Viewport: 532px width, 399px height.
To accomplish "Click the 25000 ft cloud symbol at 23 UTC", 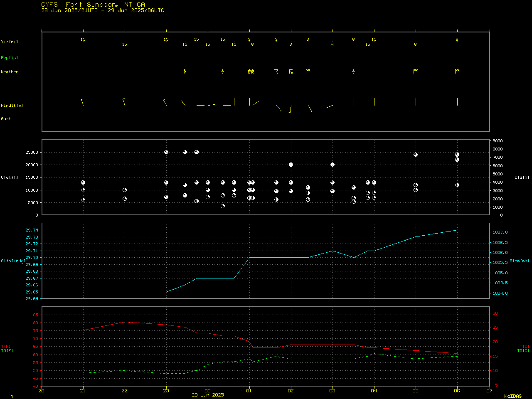I will point(166,152).
